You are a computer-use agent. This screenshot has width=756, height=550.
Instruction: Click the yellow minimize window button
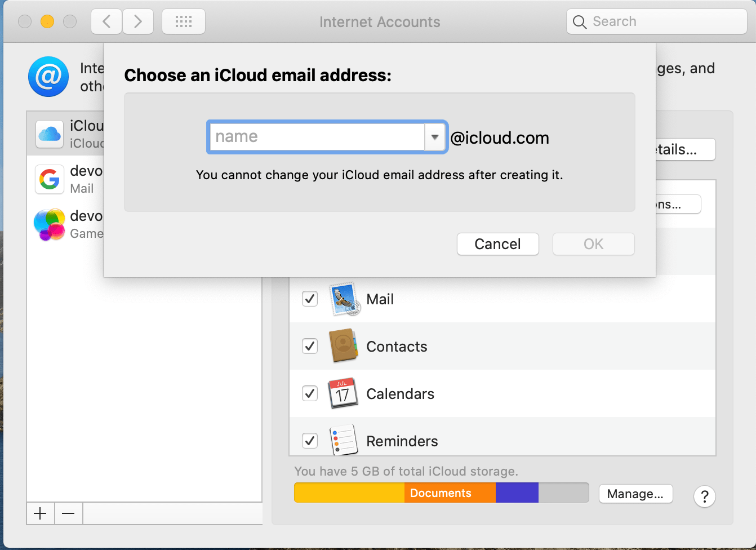47,22
